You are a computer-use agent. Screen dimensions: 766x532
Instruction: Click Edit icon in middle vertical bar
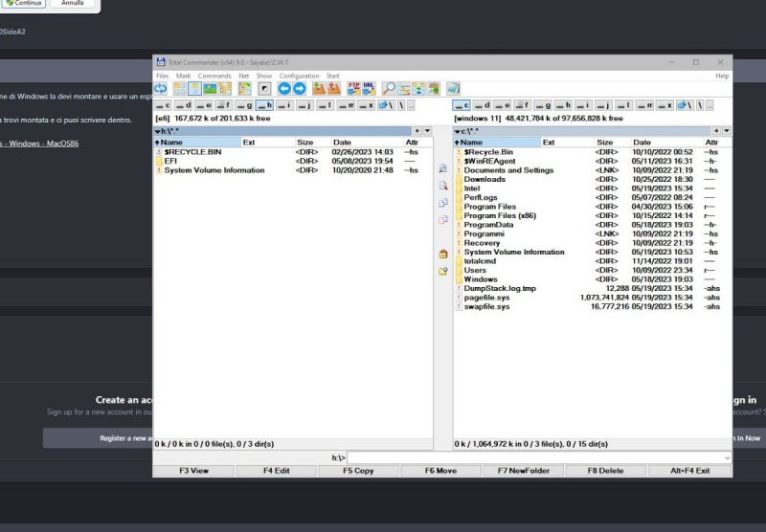(x=443, y=186)
